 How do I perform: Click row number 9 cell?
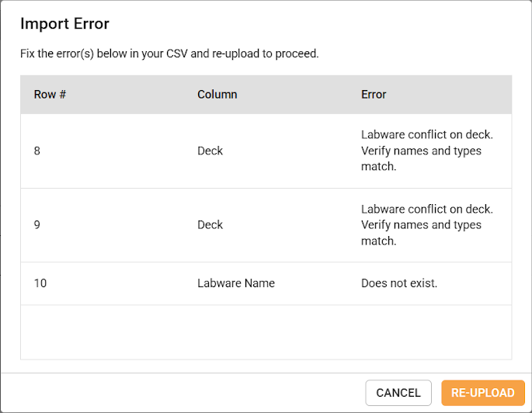(37, 225)
